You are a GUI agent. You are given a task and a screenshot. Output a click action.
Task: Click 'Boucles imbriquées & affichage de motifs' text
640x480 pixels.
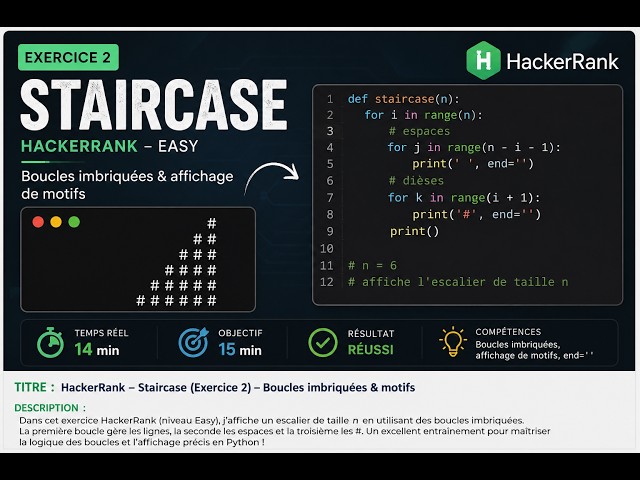tap(127, 185)
